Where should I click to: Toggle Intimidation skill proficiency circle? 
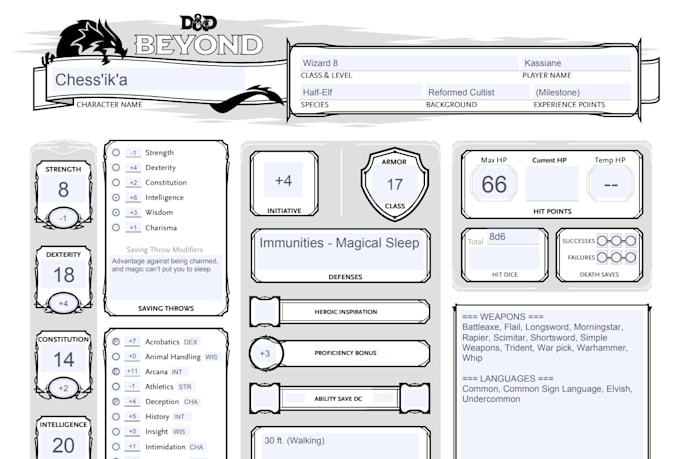coord(116,446)
